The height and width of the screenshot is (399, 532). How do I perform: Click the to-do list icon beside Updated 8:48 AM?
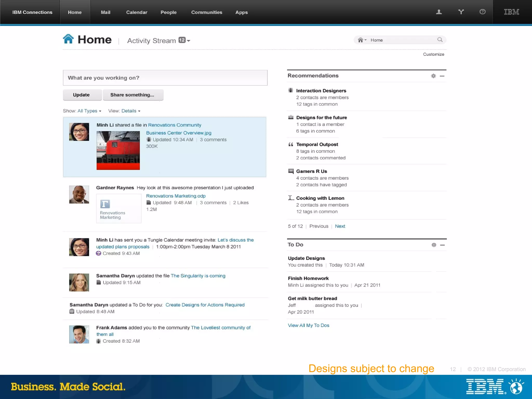(72, 312)
